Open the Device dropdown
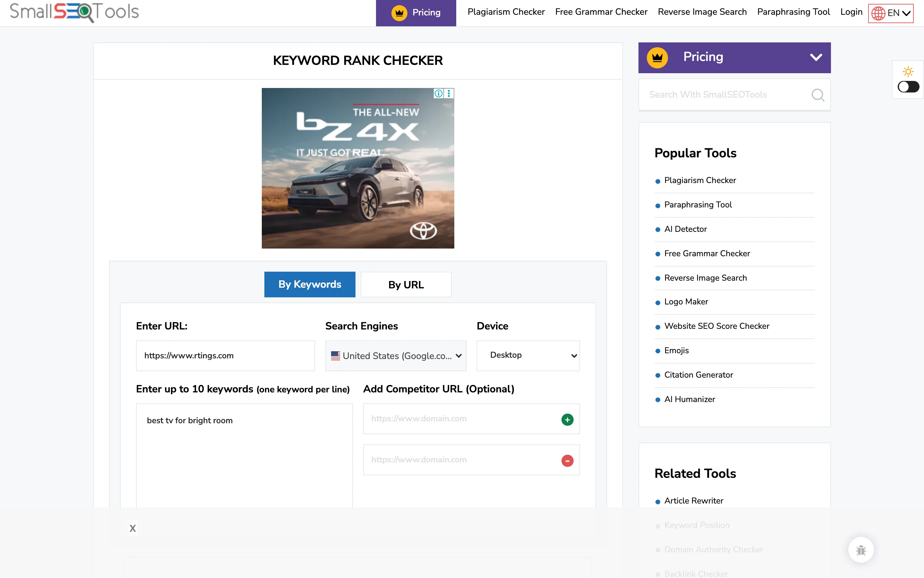This screenshot has width=924, height=578. (528, 356)
